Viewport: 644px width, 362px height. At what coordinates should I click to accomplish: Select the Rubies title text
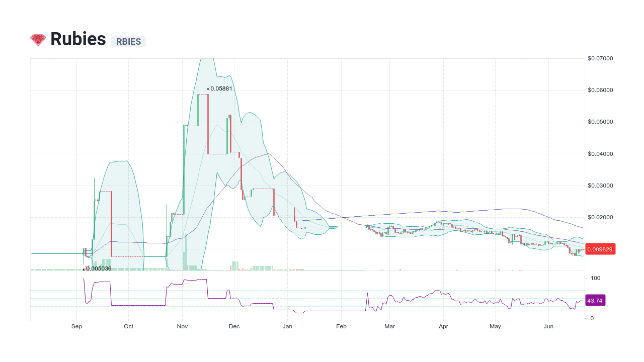77,39
